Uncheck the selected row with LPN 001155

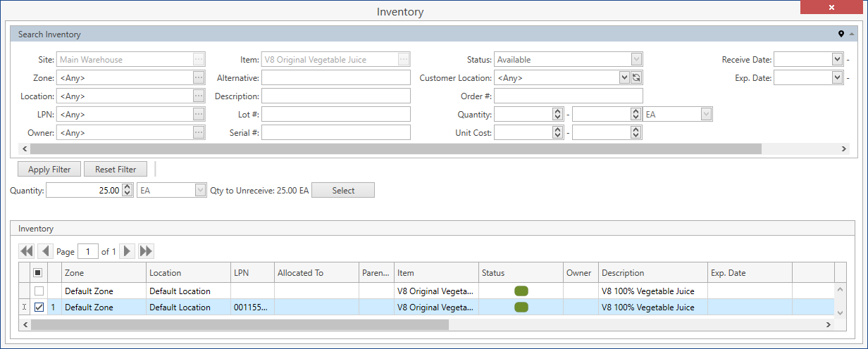[39, 307]
